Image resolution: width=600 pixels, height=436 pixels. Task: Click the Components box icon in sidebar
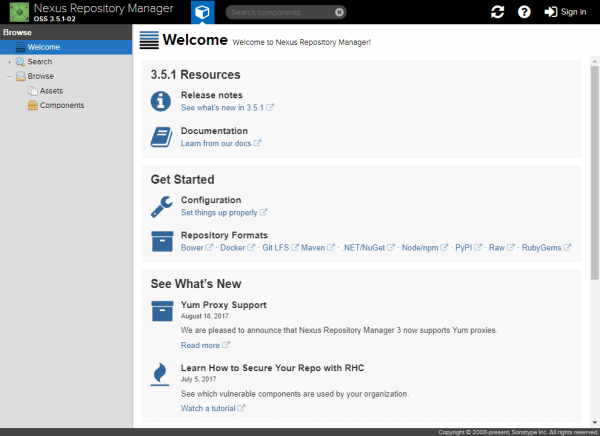pos(33,105)
